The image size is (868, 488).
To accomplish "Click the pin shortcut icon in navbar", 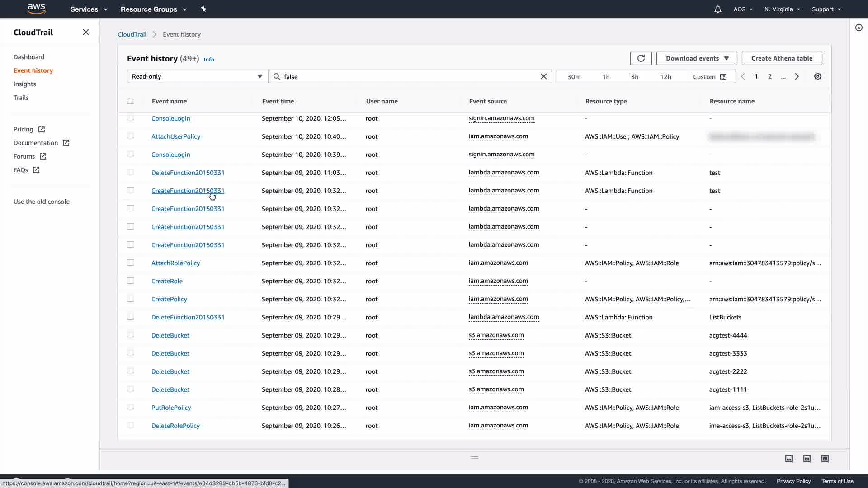I will point(203,9).
